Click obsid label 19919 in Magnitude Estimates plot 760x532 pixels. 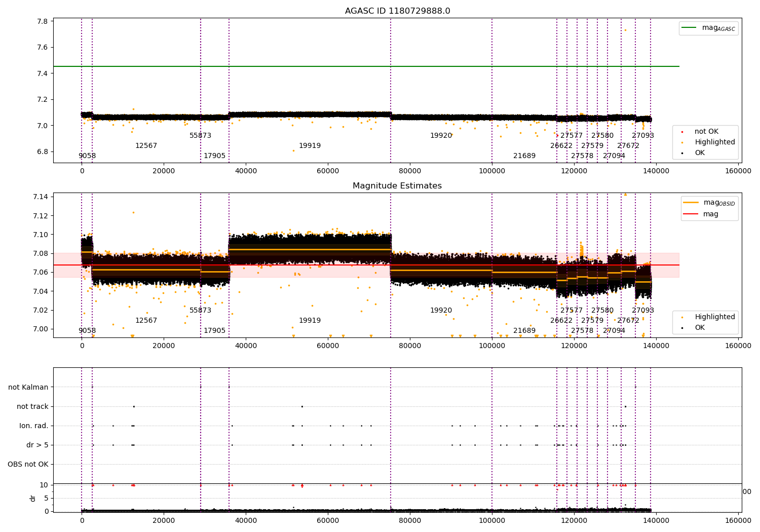pyautogui.click(x=310, y=321)
